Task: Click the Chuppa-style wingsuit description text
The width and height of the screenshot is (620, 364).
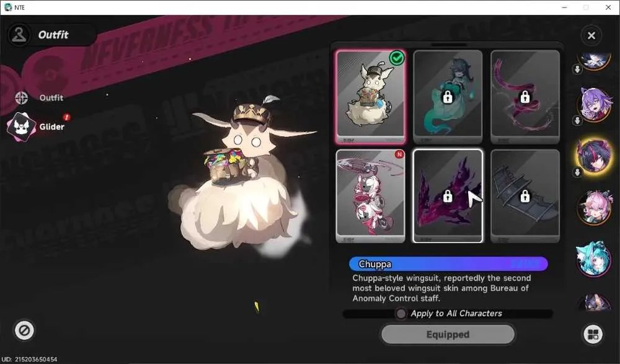Action: (x=441, y=288)
